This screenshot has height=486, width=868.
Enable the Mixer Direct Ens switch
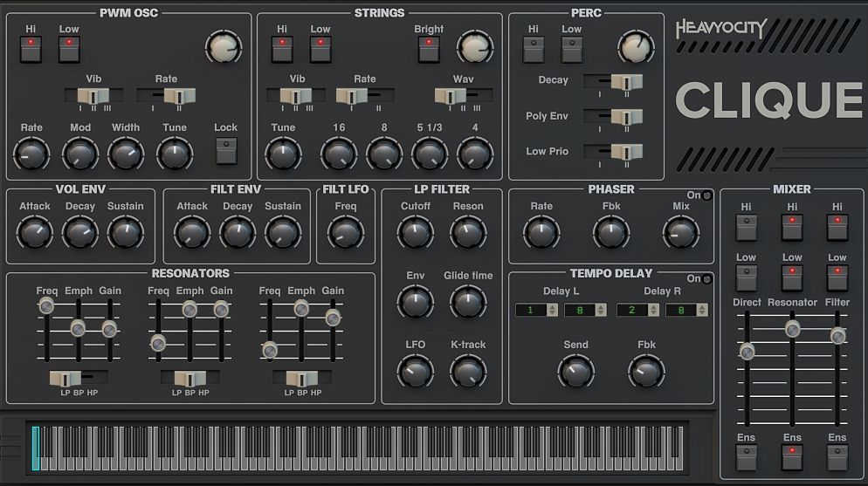point(747,458)
